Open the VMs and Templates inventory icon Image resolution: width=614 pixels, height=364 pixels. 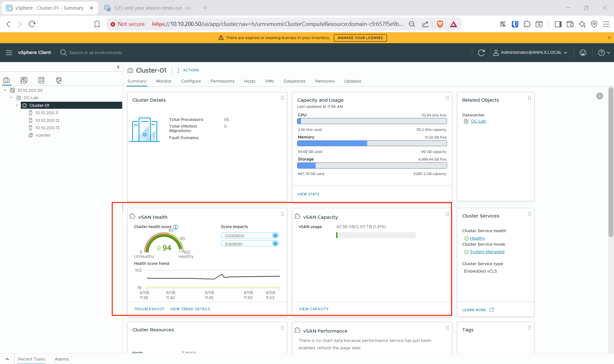click(x=24, y=80)
